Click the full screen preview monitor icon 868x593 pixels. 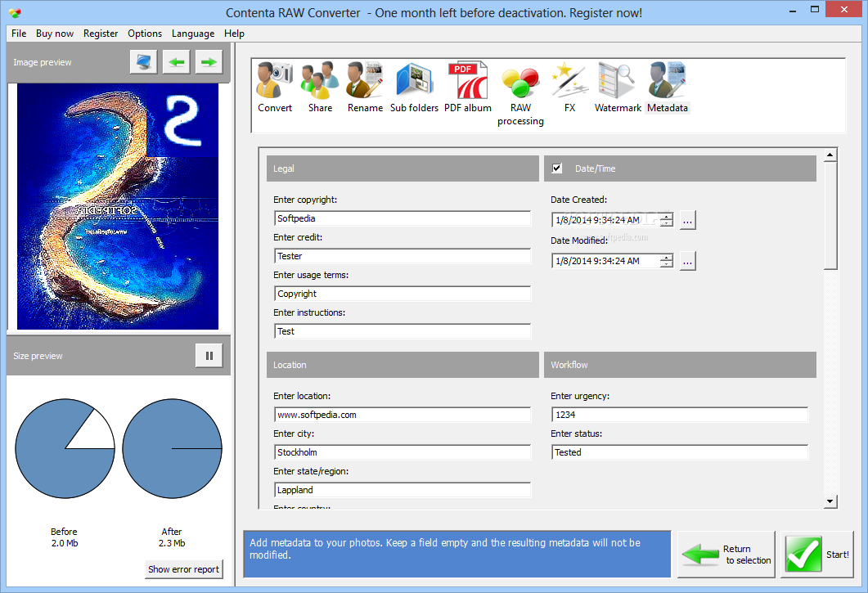(144, 62)
